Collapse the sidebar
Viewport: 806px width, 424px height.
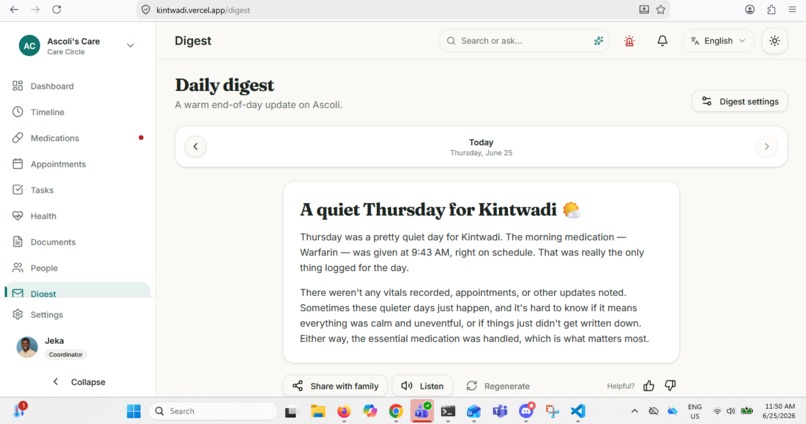coord(79,382)
